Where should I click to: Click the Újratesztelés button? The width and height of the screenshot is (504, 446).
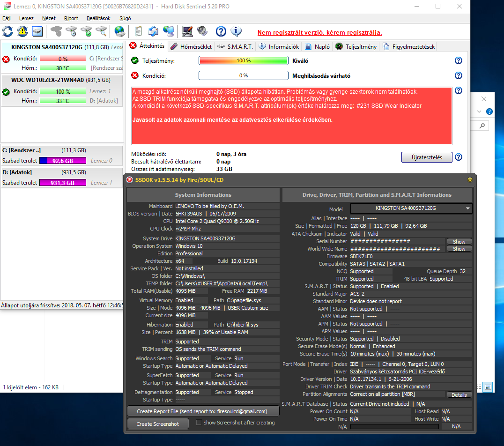coord(427,157)
